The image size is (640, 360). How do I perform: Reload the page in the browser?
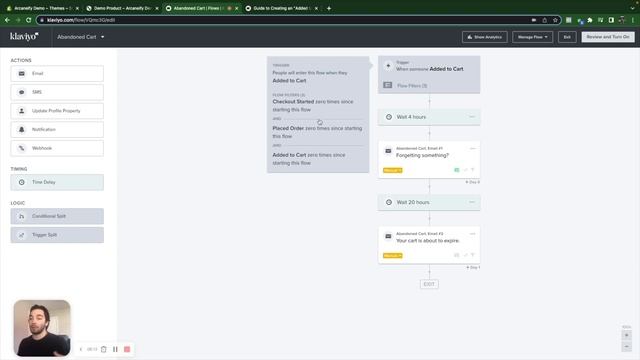(x=28, y=20)
